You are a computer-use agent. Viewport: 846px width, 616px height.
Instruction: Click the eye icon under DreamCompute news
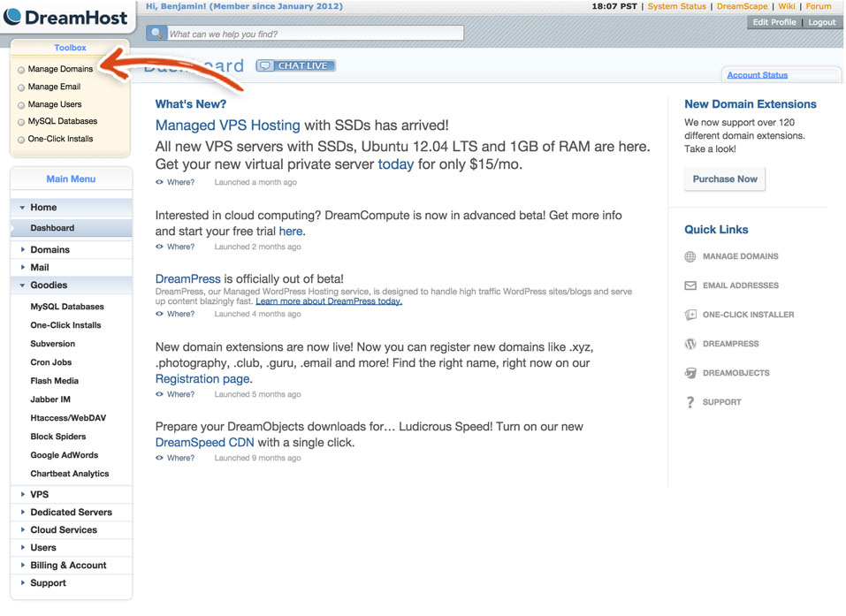point(159,247)
